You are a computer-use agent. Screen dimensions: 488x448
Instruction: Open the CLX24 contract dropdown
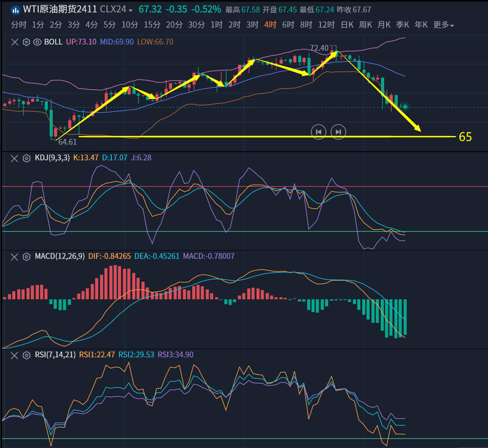[131, 10]
